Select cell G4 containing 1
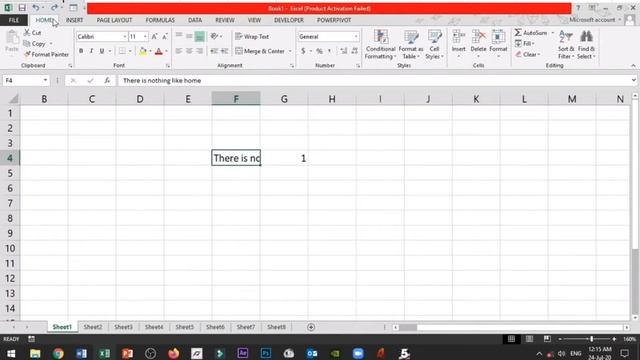This screenshot has height=360, width=640. click(284, 158)
